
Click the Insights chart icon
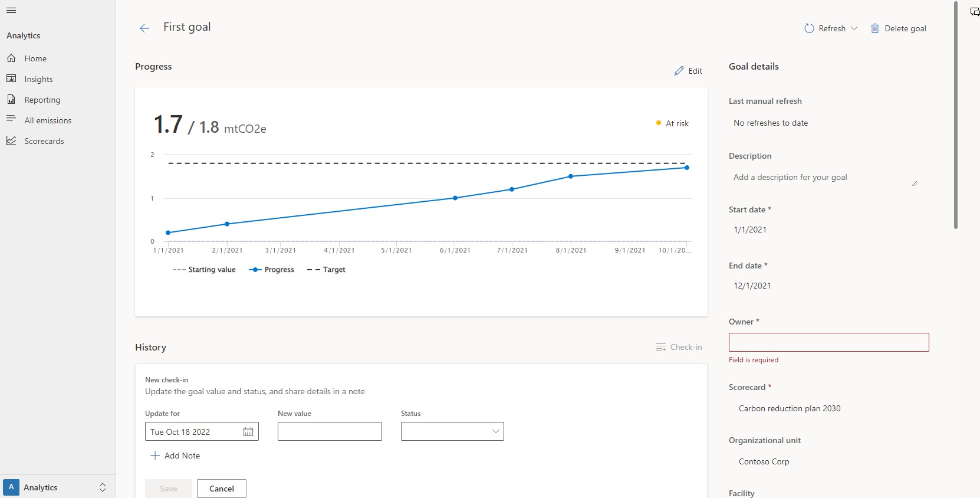(11, 78)
